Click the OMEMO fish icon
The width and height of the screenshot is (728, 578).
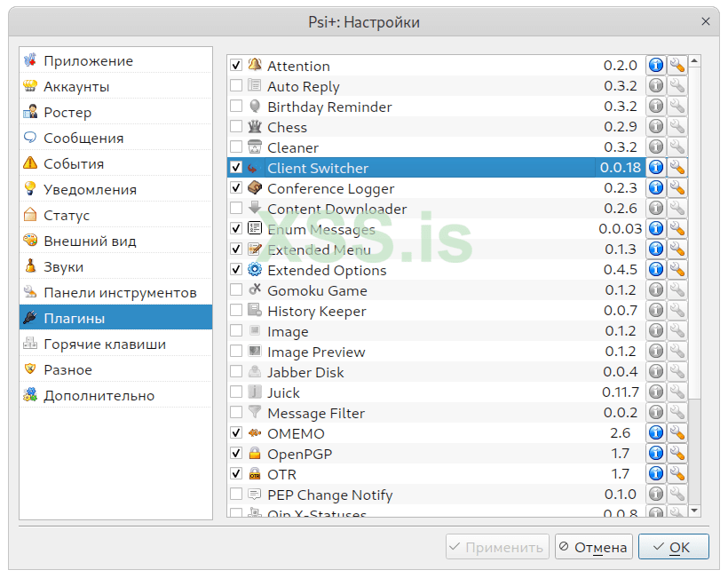coord(255,432)
